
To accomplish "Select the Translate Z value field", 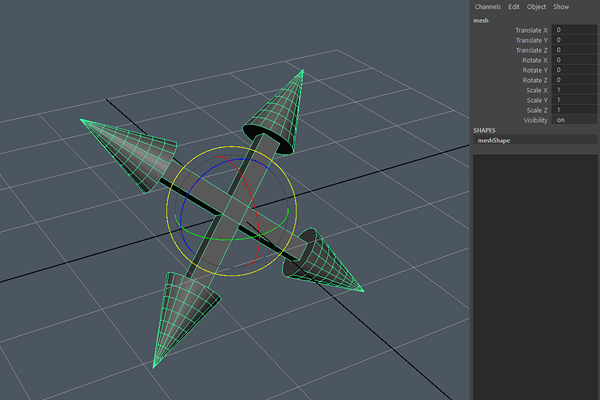I will pos(575,50).
